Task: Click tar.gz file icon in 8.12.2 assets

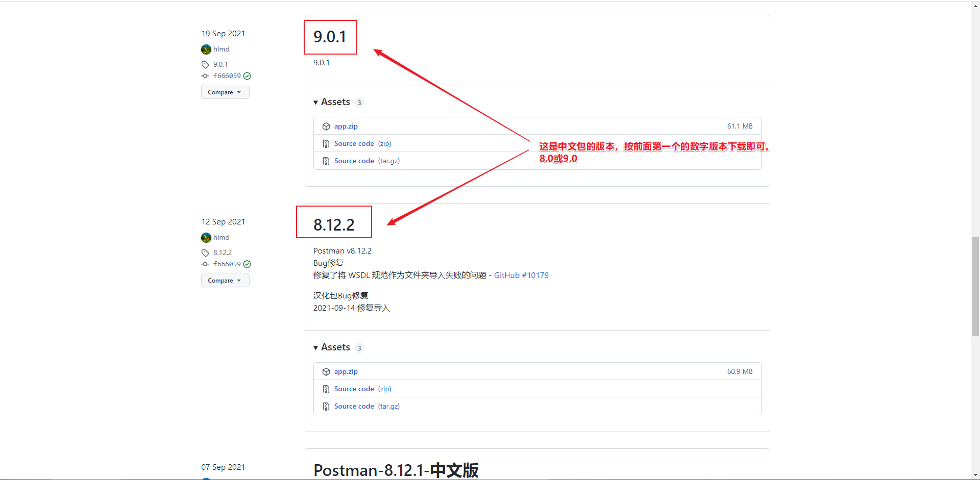Action: [x=326, y=407]
